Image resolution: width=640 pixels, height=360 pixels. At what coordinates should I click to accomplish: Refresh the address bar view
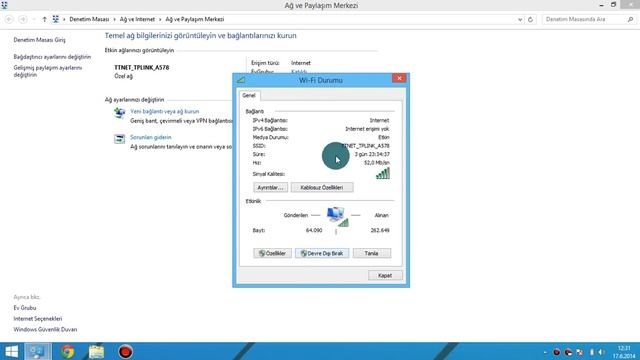tap(530, 19)
